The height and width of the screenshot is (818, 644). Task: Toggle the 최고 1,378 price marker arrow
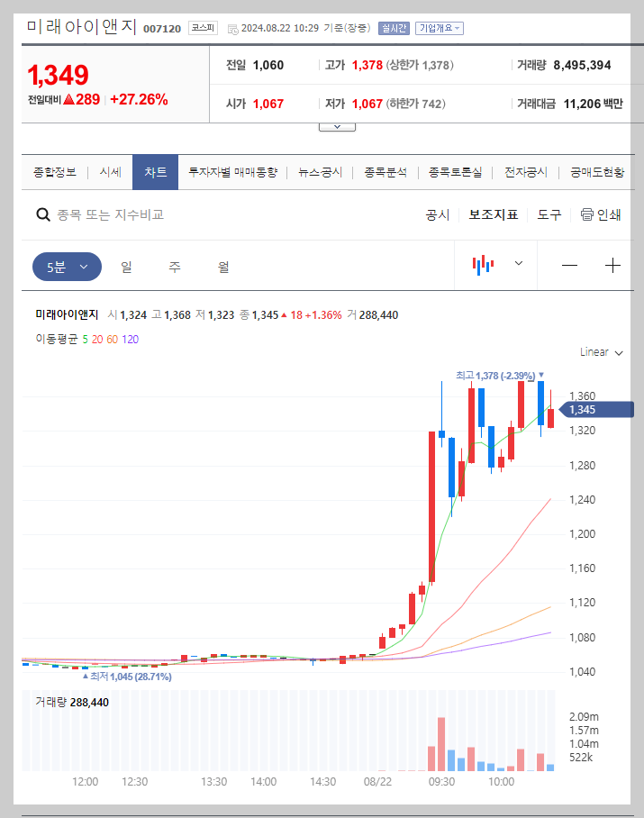tap(543, 375)
